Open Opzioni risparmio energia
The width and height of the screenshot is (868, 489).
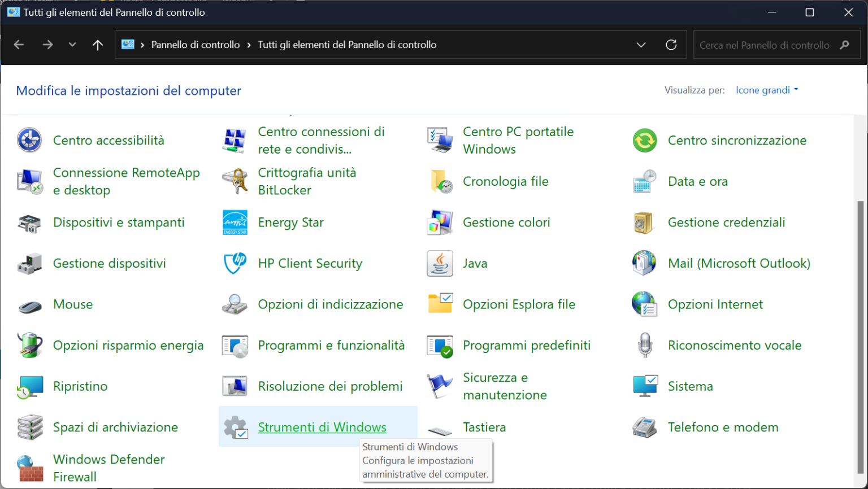tap(128, 345)
